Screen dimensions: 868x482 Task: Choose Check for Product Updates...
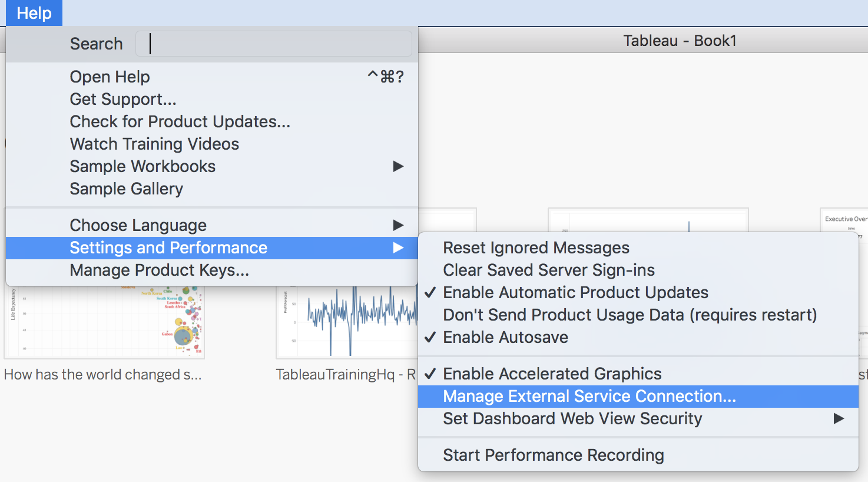180,121
